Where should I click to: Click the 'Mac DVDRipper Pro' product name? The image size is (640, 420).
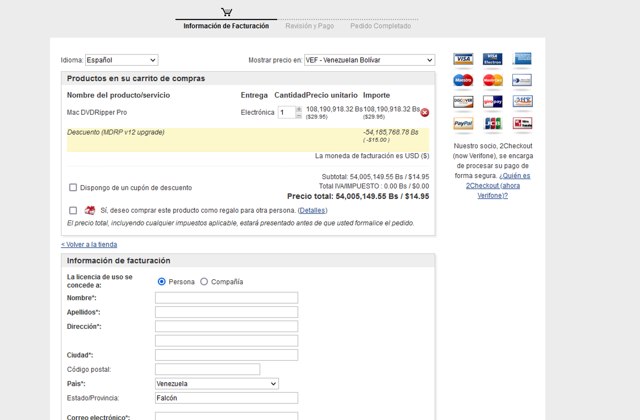97,112
